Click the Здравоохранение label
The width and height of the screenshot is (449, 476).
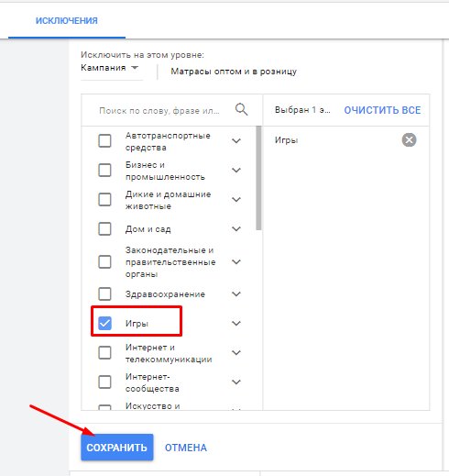[165, 294]
